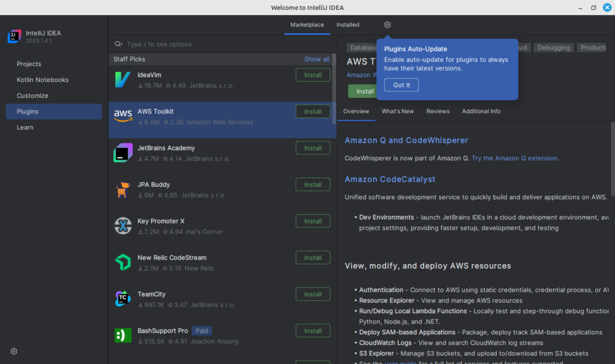Viewport: 615px width, 364px height.
Task: Select the Debugging tag
Action: click(x=553, y=47)
